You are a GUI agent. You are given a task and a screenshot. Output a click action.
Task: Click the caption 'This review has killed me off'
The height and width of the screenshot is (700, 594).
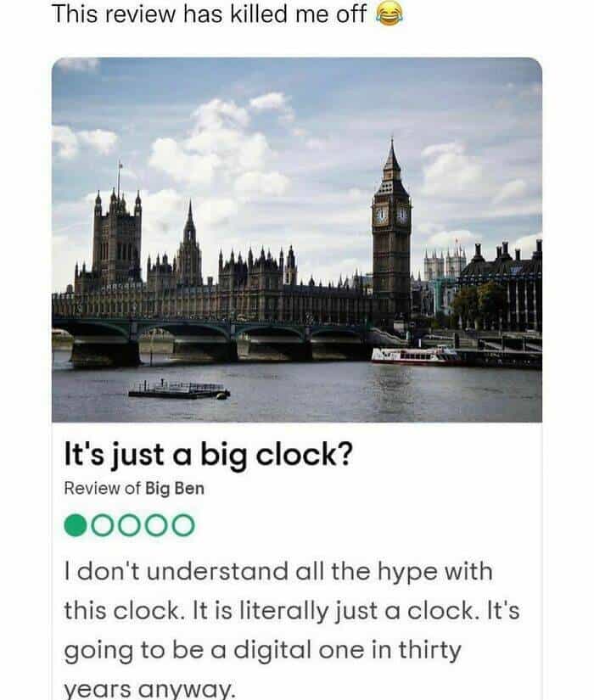pos(209,14)
